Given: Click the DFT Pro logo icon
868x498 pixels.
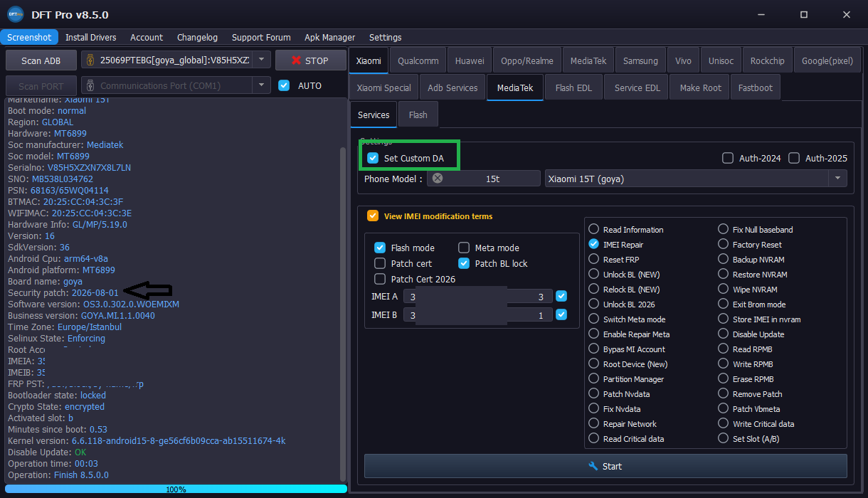Looking at the screenshot, I should (x=15, y=14).
